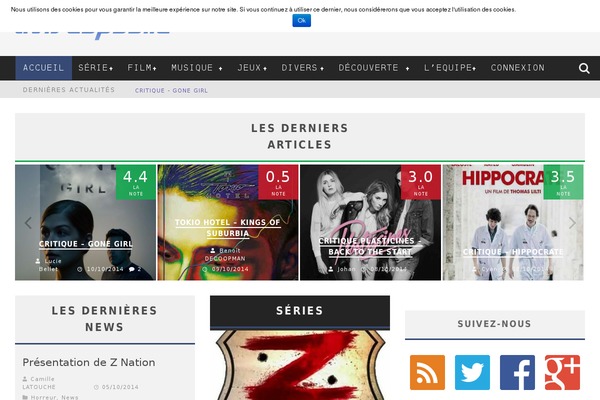Click the site logo at top left

tap(92, 34)
